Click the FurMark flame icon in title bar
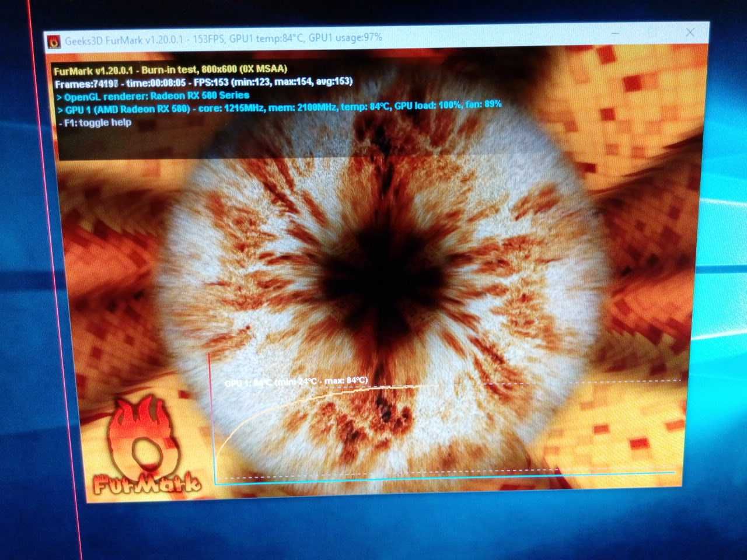 pyautogui.click(x=54, y=41)
